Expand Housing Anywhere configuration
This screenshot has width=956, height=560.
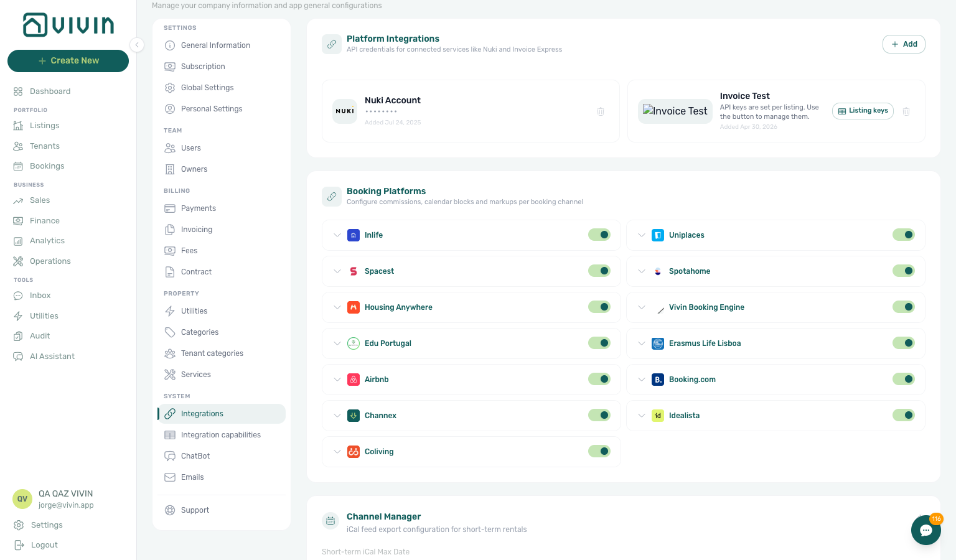tap(337, 307)
